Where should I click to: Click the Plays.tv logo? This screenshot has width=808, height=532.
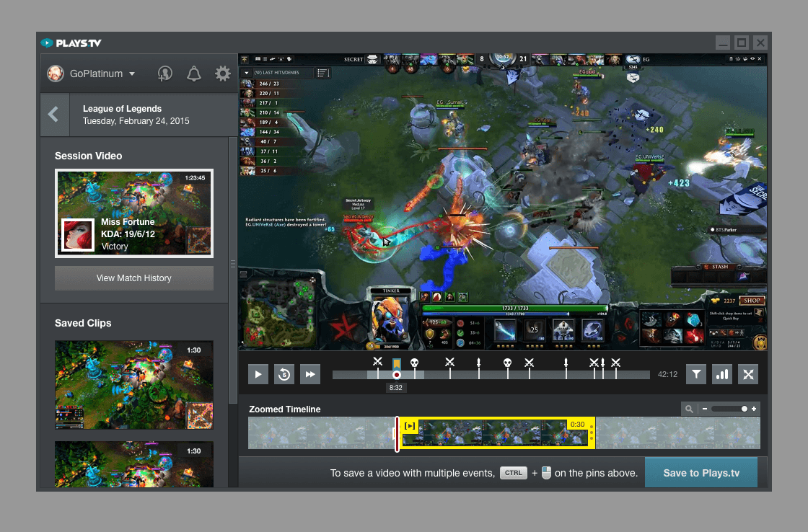[71, 43]
